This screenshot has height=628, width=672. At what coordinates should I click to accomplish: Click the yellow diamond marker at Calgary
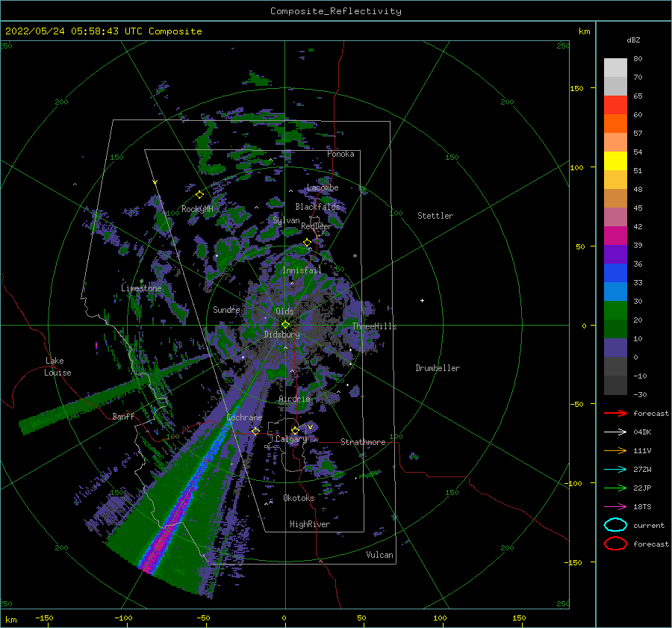click(295, 430)
